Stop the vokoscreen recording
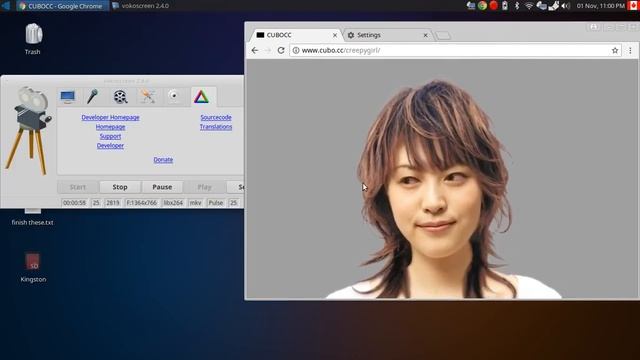Screen dimensions: 640x360 [120, 187]
